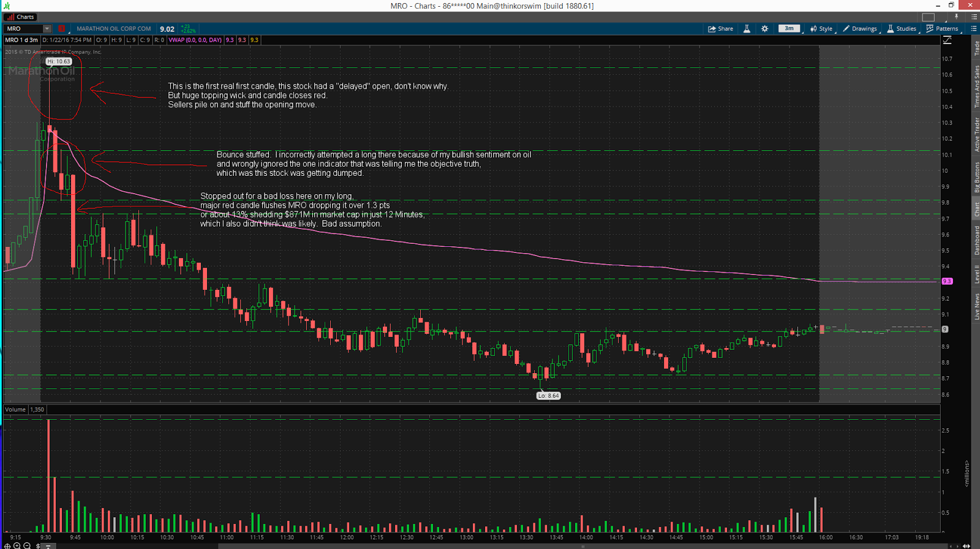The width and height of the screenshot is (980, 549).
Task: Click the dollar sign icon at bottom
Action: point(38,545)
